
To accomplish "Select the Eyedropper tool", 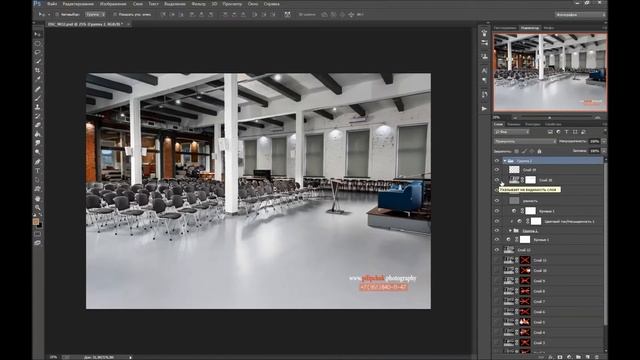I will tap(38, 79).
